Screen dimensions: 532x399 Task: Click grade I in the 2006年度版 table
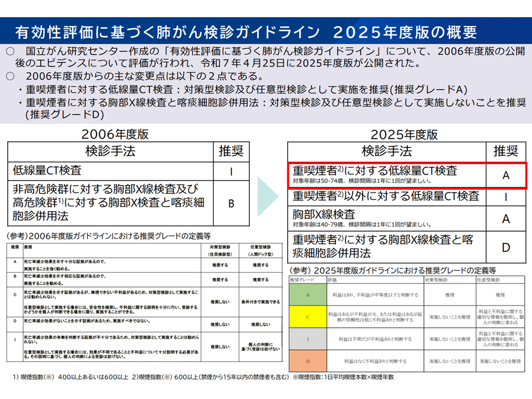tap(231, 171)
